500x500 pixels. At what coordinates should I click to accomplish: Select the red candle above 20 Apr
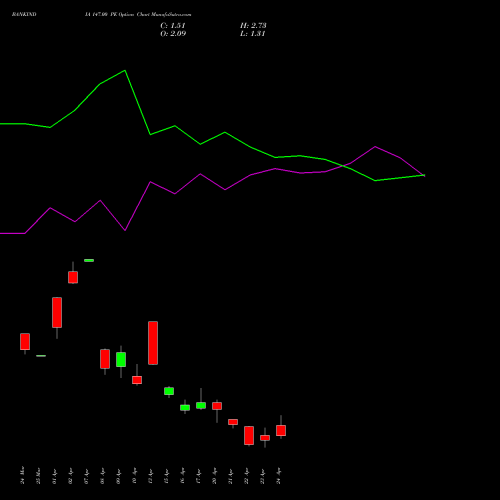click(217, 406)
